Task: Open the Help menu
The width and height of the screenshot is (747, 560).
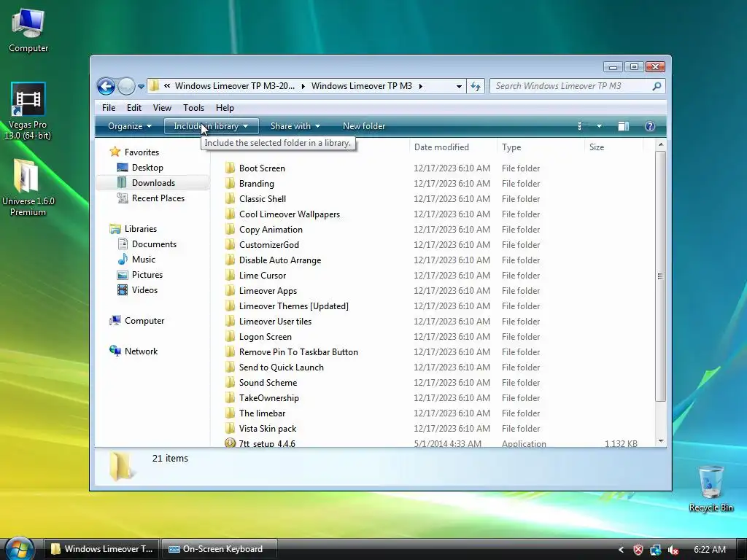Action: pos(225,108)
